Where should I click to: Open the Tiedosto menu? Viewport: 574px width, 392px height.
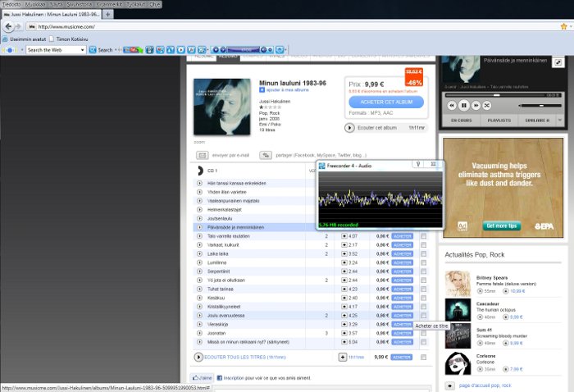(11, 4)
